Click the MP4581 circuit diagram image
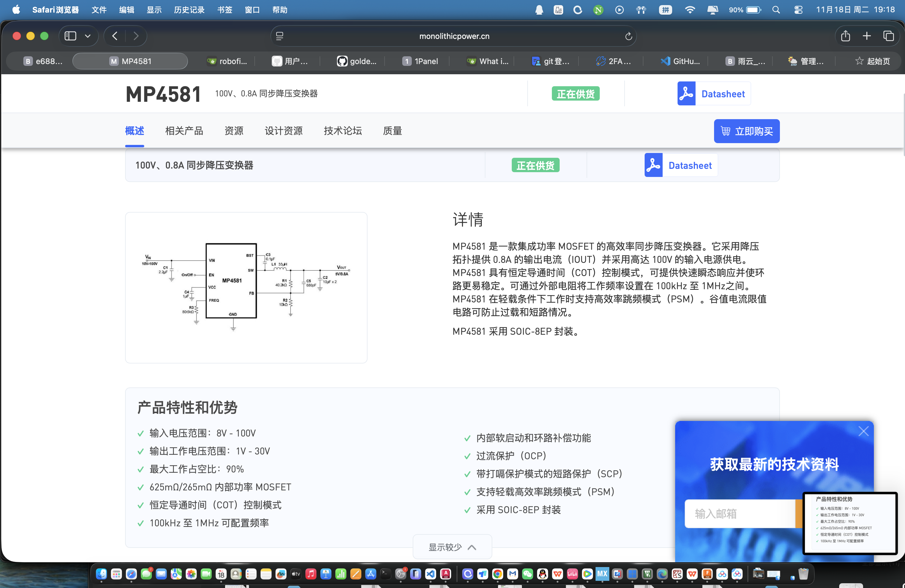The width and height of the screenshot is (905, 588). tap(246, 287)
